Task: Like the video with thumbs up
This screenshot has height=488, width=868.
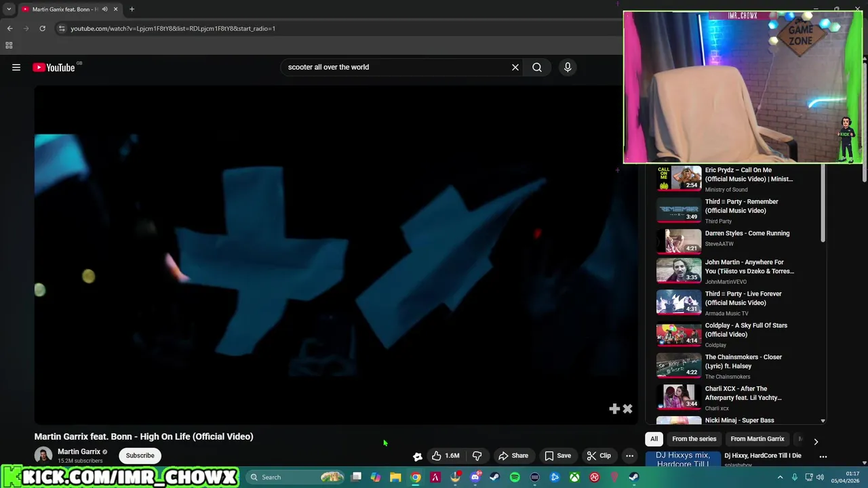Action: point(446,455)
